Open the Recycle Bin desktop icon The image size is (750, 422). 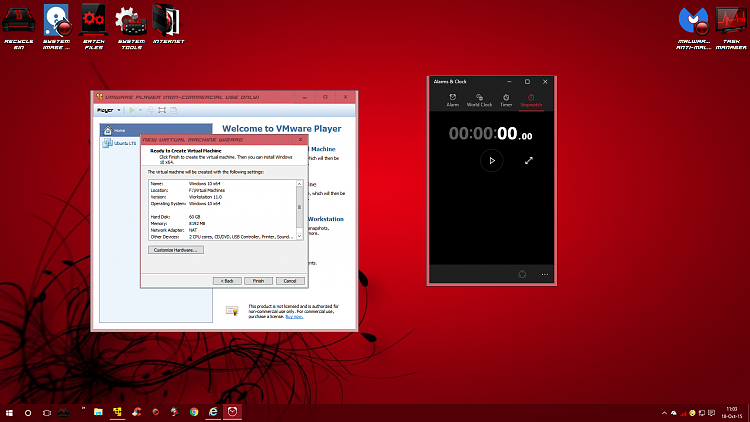pyautogui.click(x=19, y=27)
